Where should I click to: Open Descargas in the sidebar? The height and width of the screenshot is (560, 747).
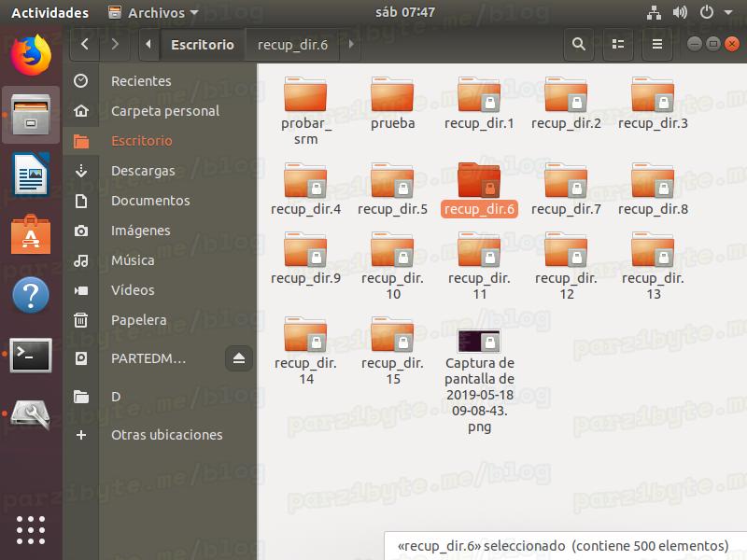[160, 171]
